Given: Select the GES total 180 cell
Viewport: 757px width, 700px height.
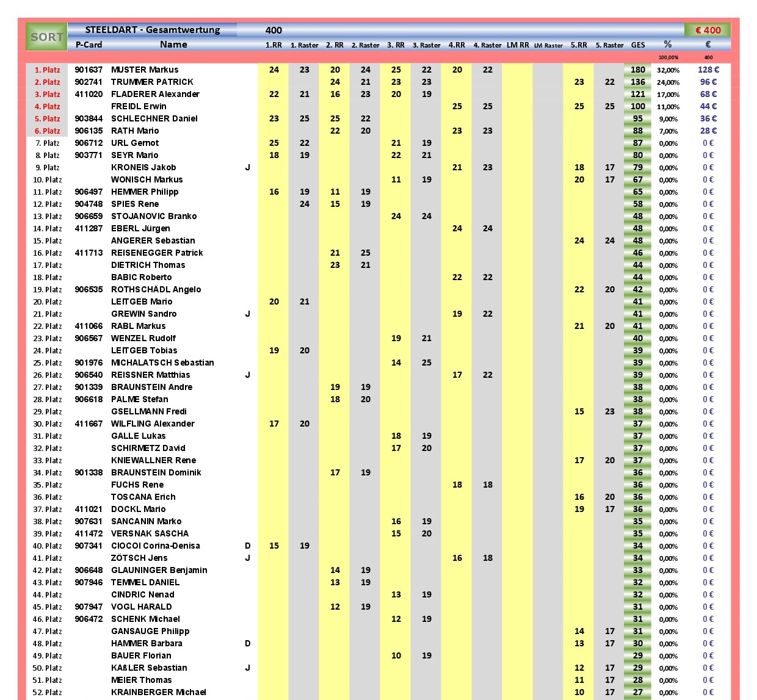Looking at the screenshot, I should coord(638,70).
